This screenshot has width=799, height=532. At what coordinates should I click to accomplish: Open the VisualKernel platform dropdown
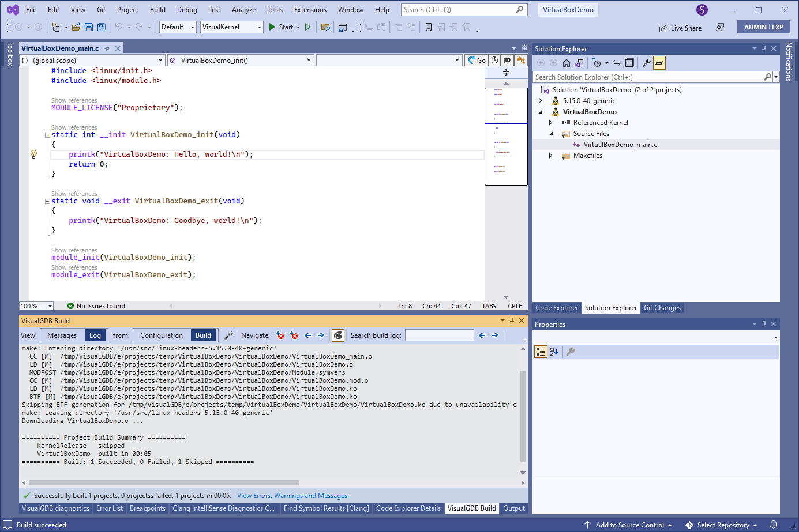pos(232,27)
